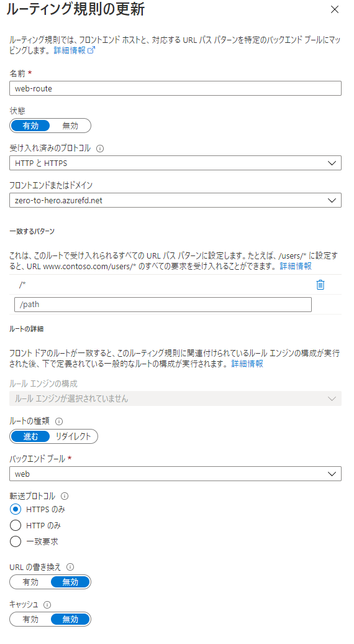Open the web backend pool dropdown
Image resolution: width=354 pixels, height=644 pixels.
pos(176,474)
